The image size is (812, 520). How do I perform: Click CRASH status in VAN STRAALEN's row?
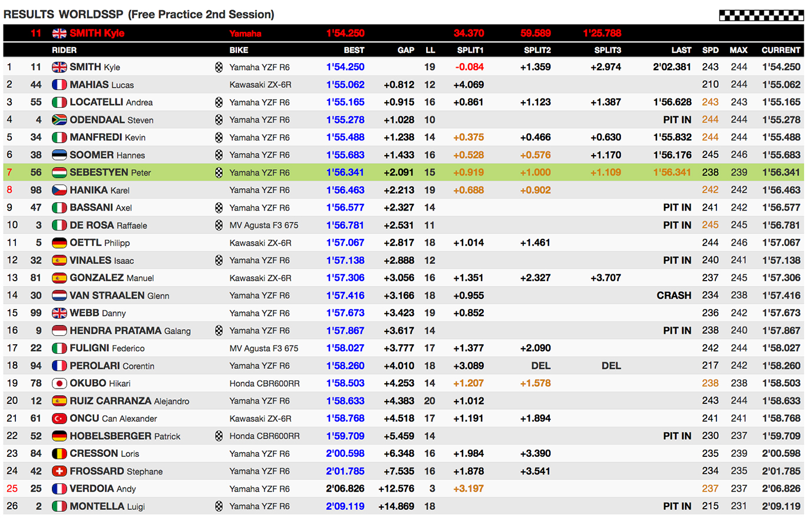click(x=674, y=295)
